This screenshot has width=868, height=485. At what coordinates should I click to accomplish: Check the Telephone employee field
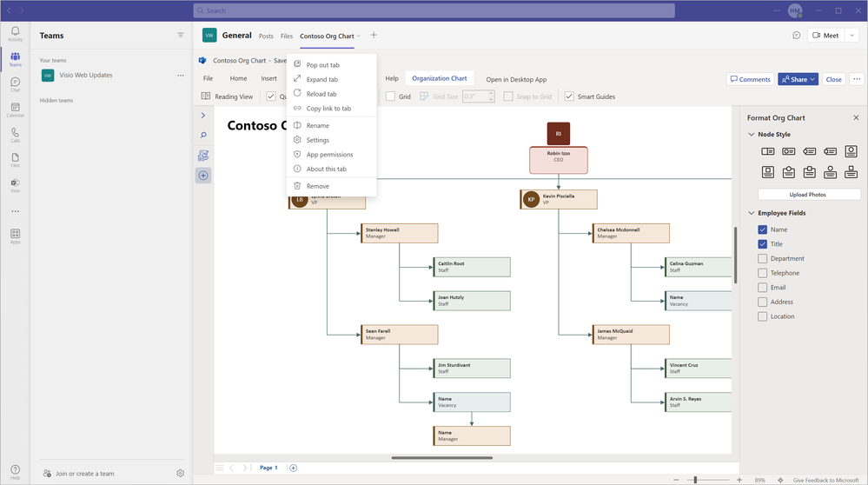[762, 273]
